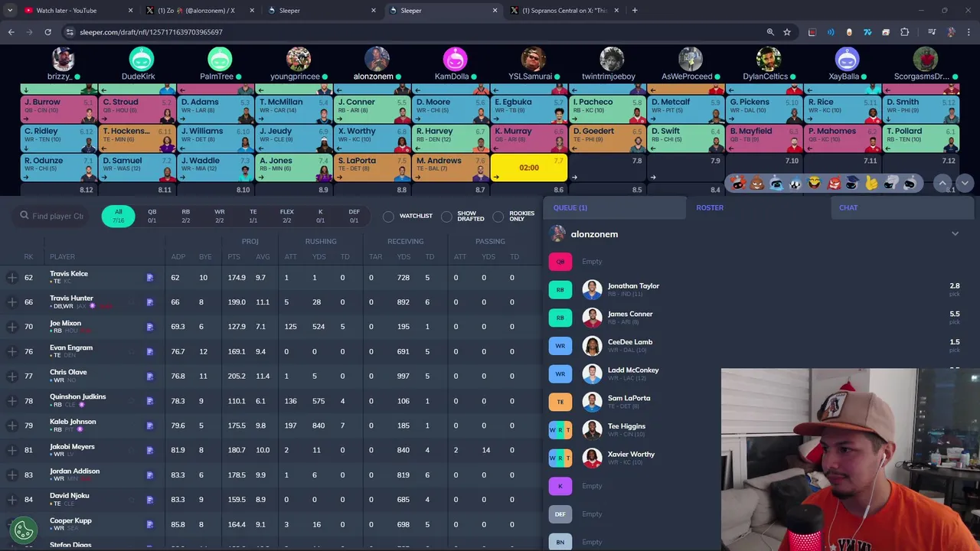This screenshot has height=551, width=980.
Task: Send the angry red devil robot reaction
Action: point(834,183)
